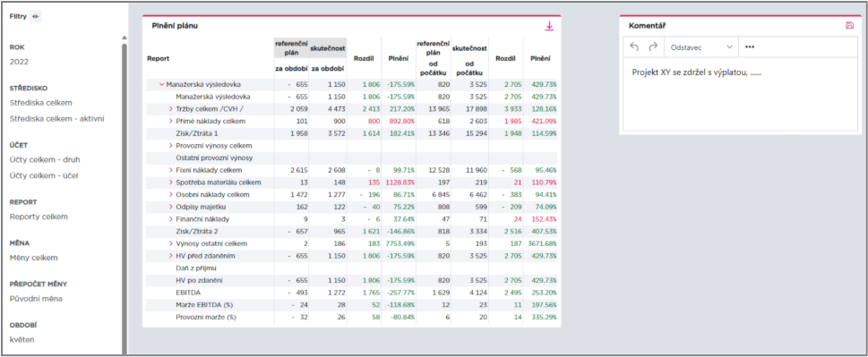Expand the Osobní náklady celkem row
The width and height of the screenshot is (868, 357).
coord(170,194)
